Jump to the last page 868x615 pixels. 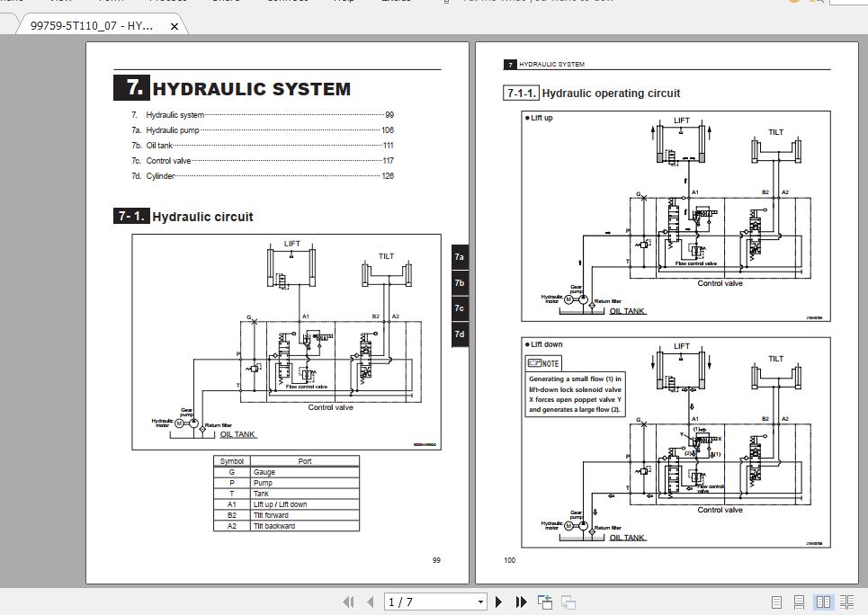coord(521,602)
